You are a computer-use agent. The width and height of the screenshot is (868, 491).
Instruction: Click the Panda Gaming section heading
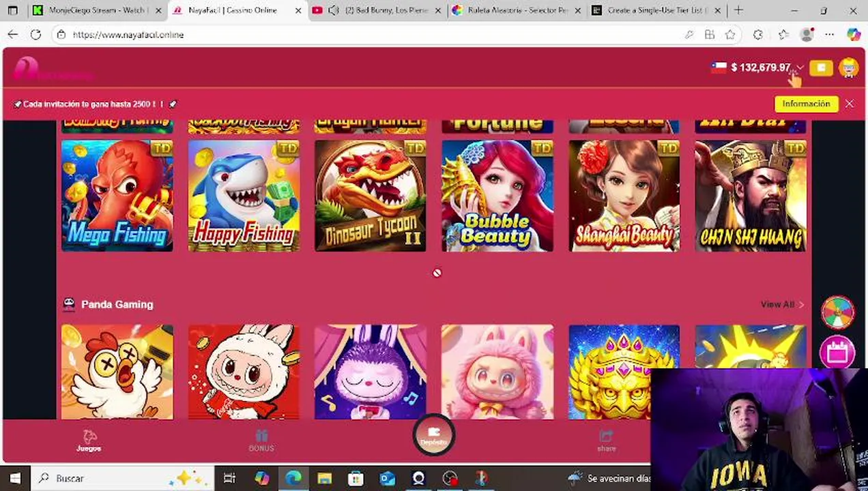click(117, 304)
